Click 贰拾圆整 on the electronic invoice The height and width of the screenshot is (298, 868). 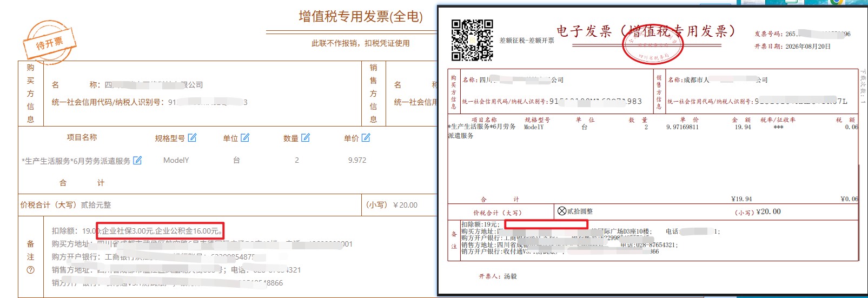pyautogui.click(x=580, y=211)
